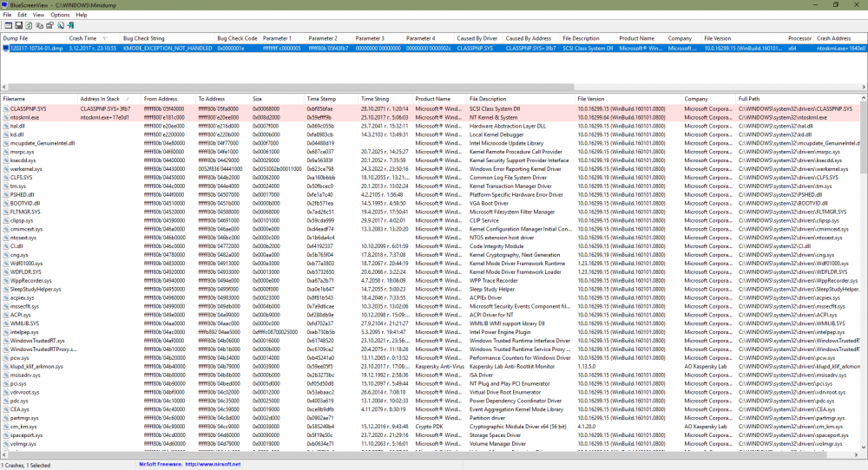
Task: Click the file icon beside volmgr.sys
Action: [6, 444]
